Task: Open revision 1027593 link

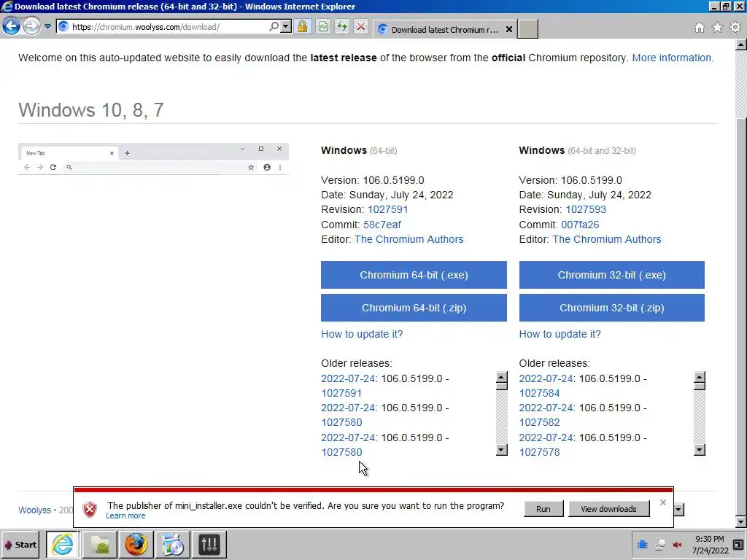Action: tap(586, 209)
